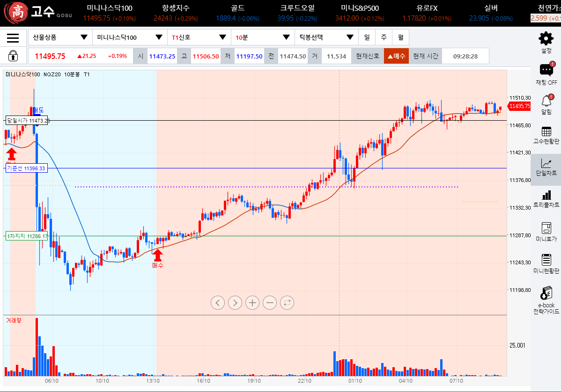Select 골드 ticker in top bar
561x392 pixels.
point(237,13)
